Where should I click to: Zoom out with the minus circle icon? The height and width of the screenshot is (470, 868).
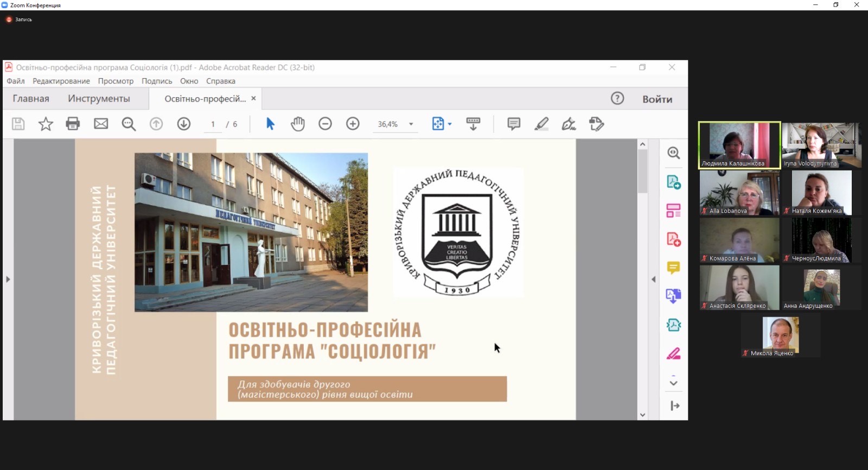pyautogui.click(x=325, y=124)
